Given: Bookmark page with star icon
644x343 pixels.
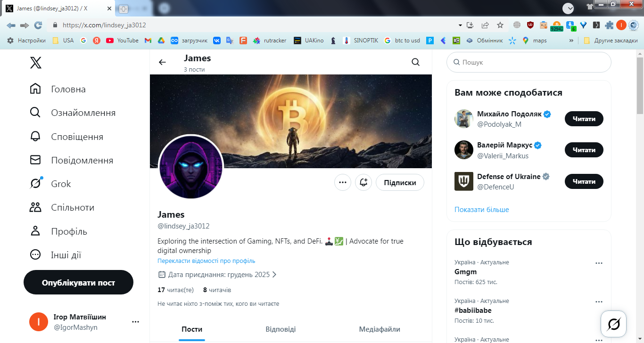Looking at the screenshot, I should 500,25.
